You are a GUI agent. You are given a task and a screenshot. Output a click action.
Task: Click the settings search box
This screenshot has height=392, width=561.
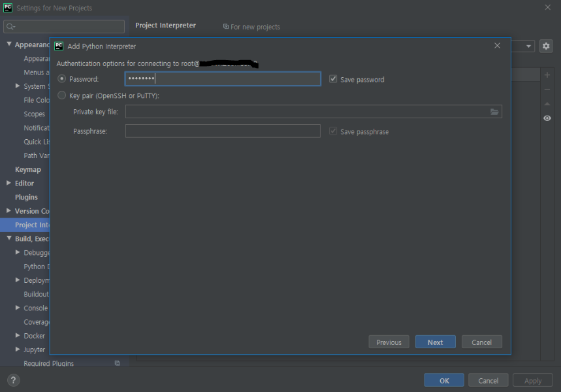pyautogui.click(x=64, y=27)
